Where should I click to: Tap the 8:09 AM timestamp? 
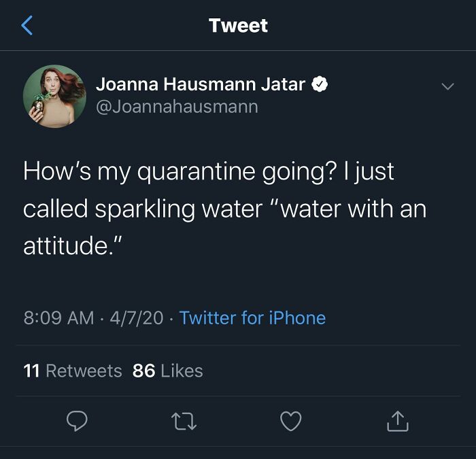[x=58, y=318]
